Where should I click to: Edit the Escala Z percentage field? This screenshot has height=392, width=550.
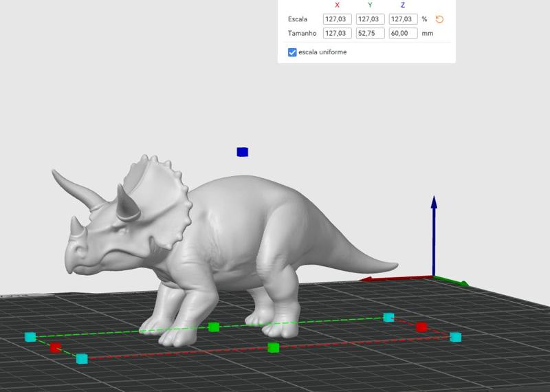(x=403, y=19)
